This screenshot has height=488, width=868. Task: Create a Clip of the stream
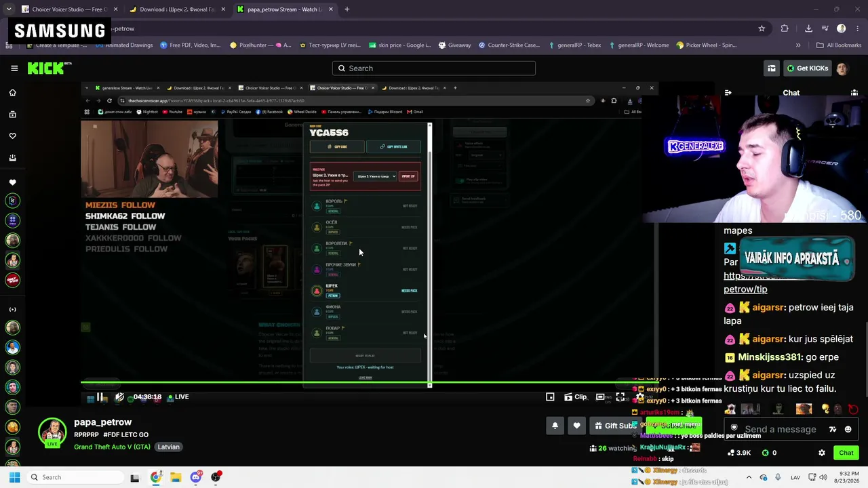575,397
